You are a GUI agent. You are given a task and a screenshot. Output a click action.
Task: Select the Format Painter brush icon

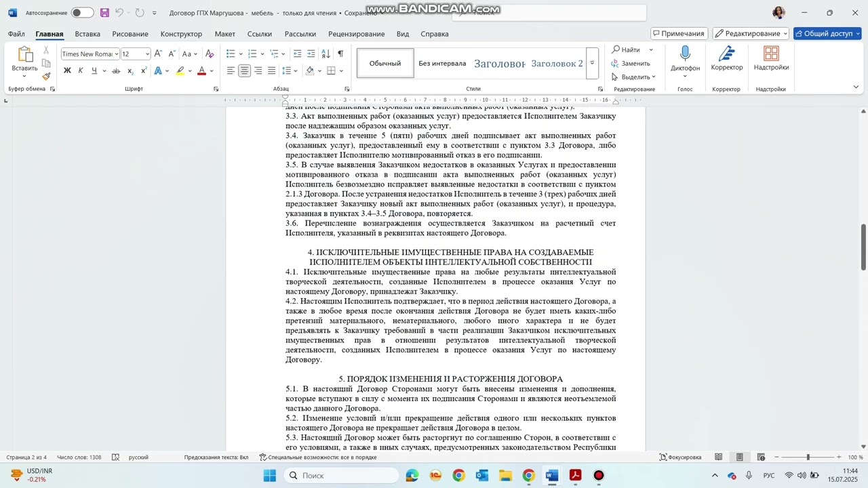click(x=46, y=76)
